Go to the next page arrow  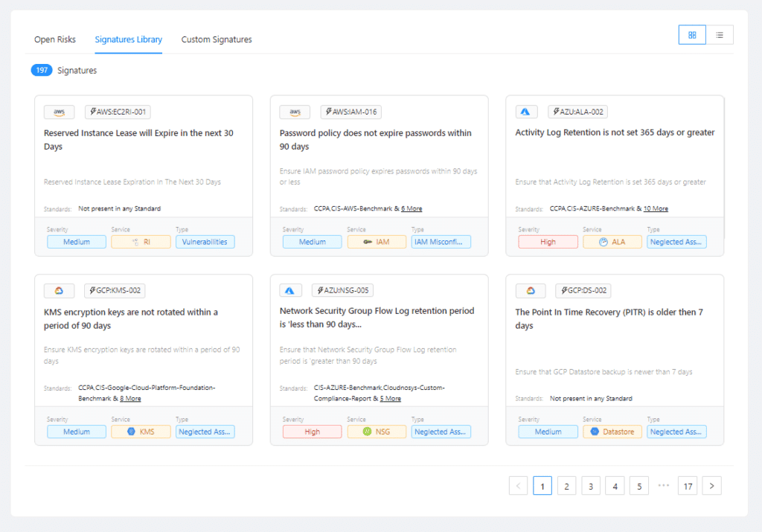(x=711, y=486)
